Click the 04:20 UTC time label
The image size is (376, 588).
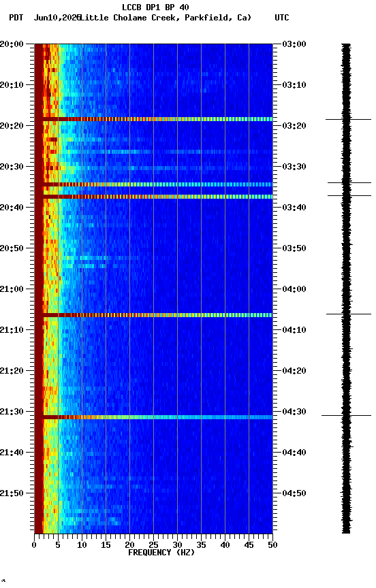click(294, 371)
